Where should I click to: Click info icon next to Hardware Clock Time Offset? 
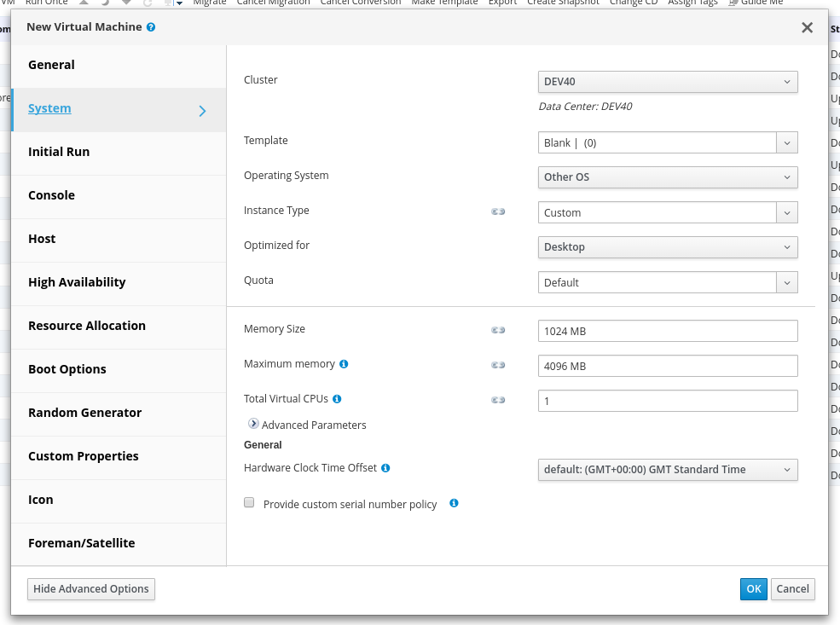click(x=385, y=468)
